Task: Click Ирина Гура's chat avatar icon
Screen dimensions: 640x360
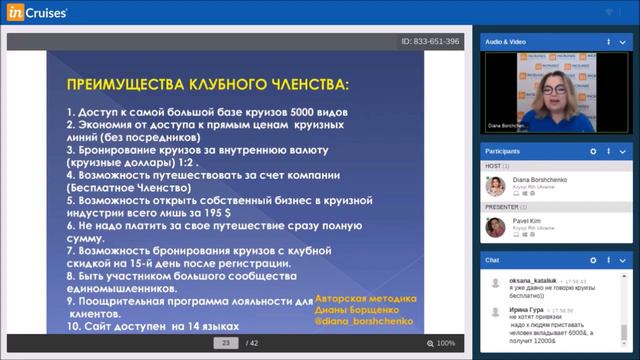Action: click(496, 313)
